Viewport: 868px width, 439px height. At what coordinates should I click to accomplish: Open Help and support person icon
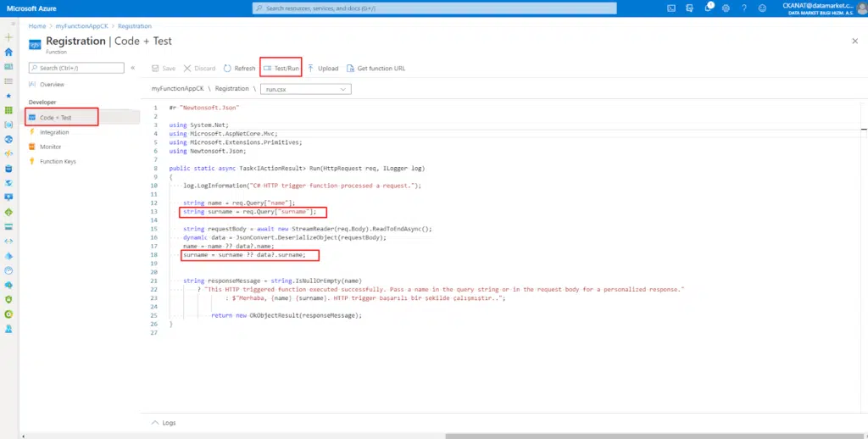pos(8,329)
